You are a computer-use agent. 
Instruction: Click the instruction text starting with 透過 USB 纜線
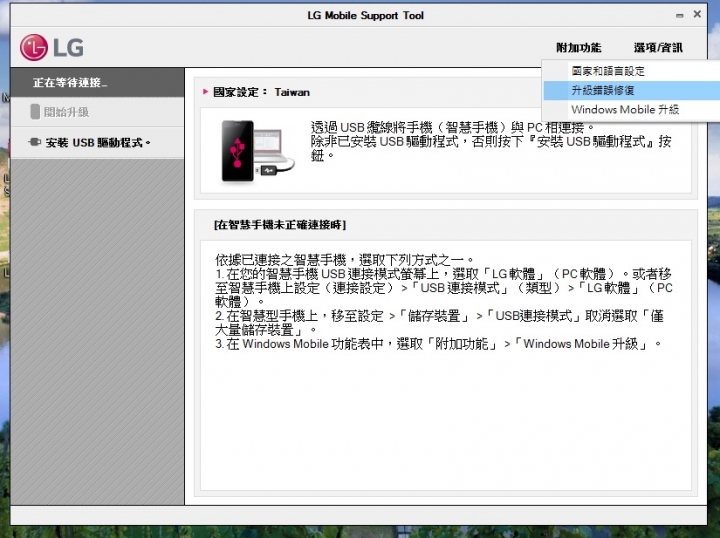tap(491, 141)
